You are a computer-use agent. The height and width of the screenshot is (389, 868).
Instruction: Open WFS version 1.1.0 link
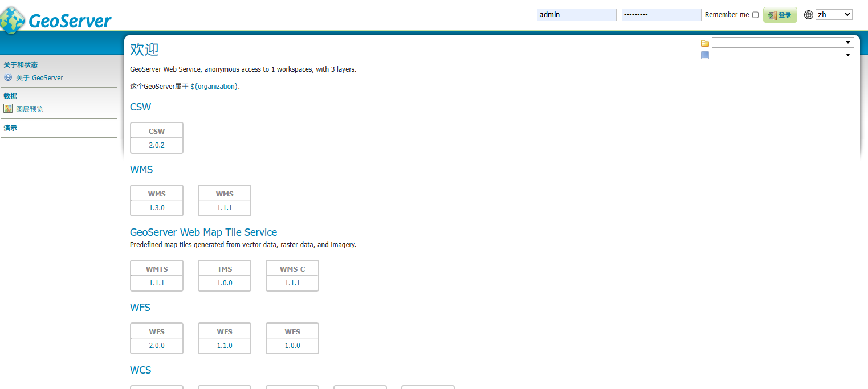point(225,346)
